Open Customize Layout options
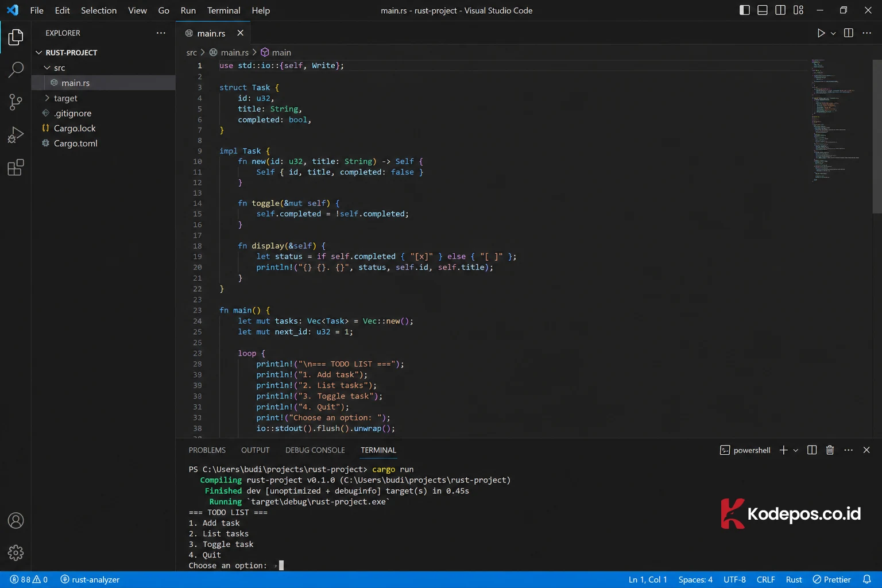 click(x=798, y=10)
